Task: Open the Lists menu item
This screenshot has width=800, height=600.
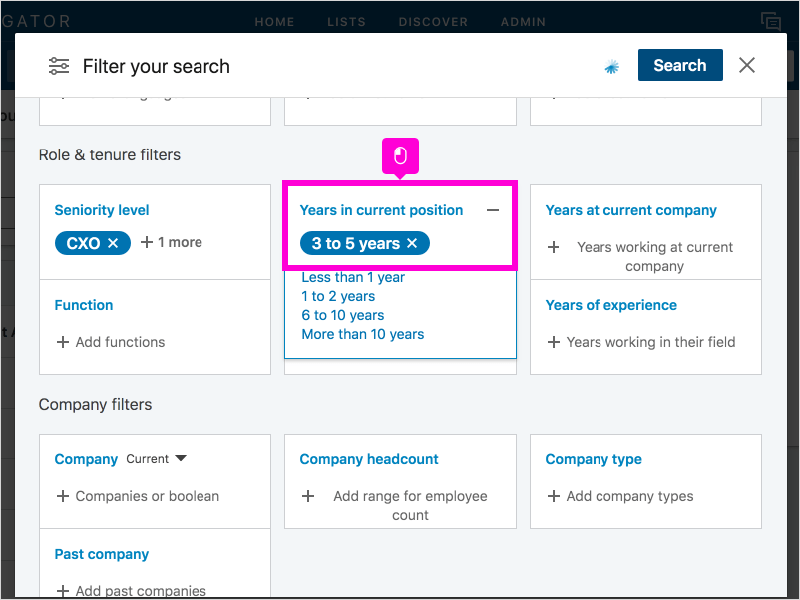Action: pyautogui.click(x=346, y=22)
